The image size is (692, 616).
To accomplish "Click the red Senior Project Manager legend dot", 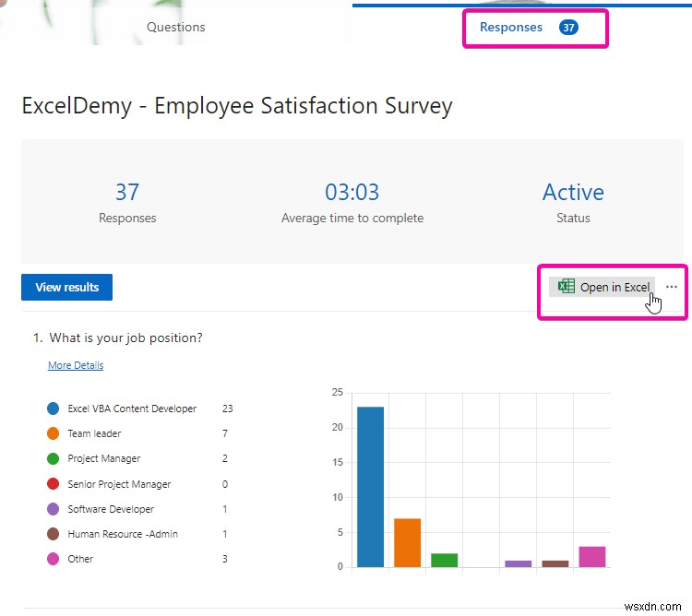I will pos(52,484).
